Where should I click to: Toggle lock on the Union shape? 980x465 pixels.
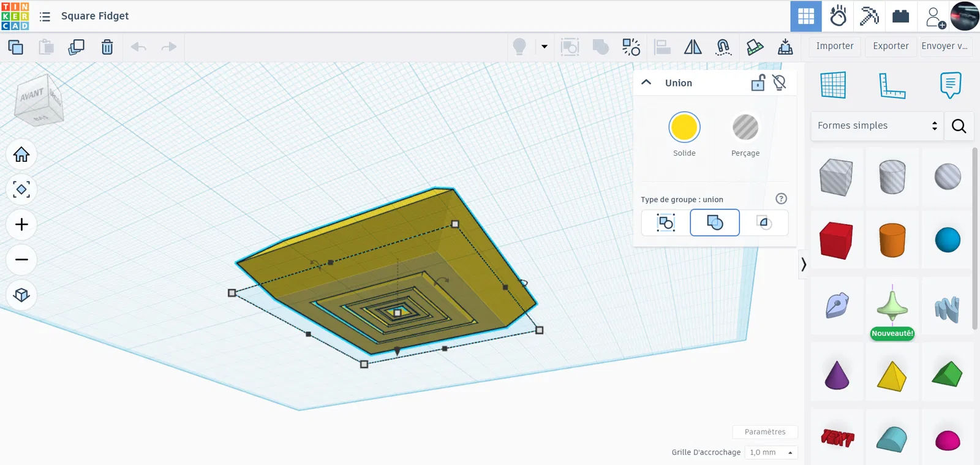tap(758, 83)
